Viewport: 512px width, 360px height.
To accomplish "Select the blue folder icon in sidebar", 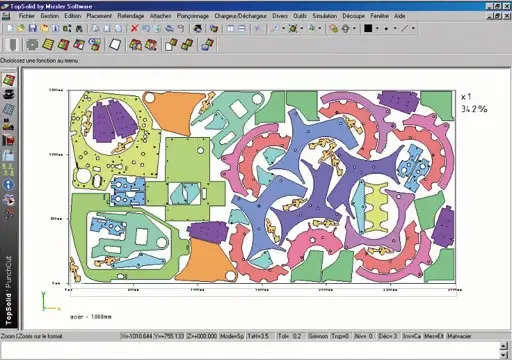I will [x=8, y=155].
